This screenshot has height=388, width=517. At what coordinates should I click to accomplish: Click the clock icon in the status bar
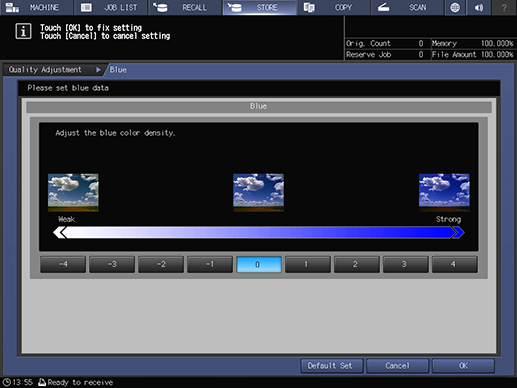pyautogui.click(x=6, y=382)
